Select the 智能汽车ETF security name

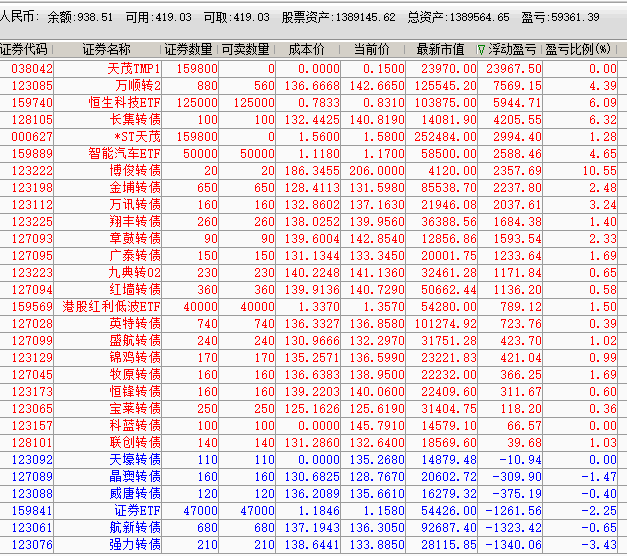click(x=124, y=154)
